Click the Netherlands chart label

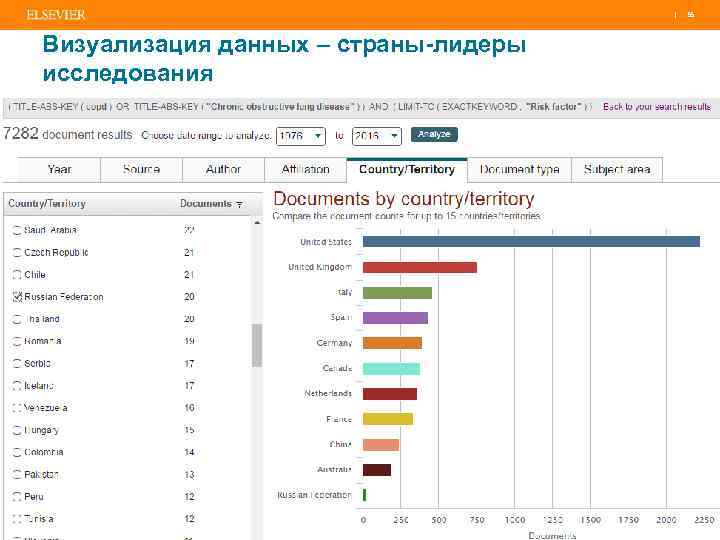click(328, 394)
